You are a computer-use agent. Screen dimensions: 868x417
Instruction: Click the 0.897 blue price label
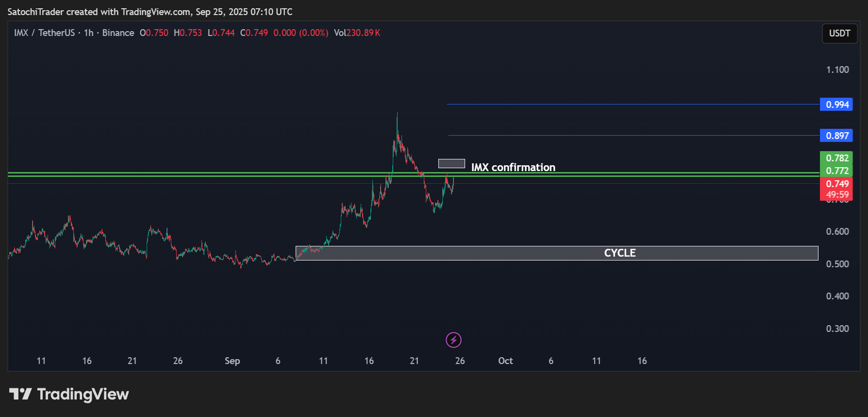836,136
